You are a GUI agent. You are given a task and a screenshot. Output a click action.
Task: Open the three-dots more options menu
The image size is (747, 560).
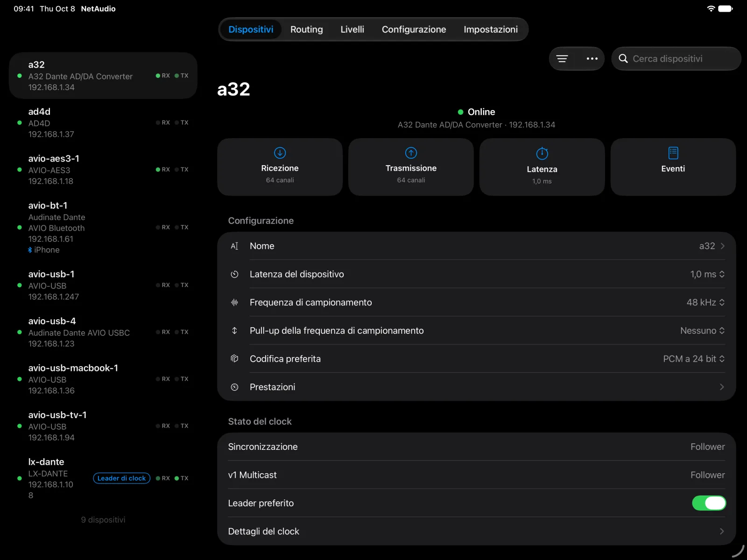point(592,59)
